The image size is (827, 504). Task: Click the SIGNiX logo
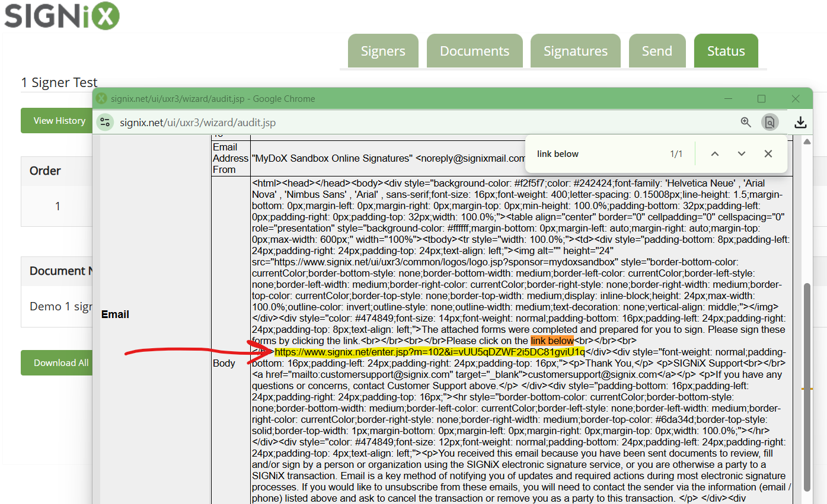62,15
